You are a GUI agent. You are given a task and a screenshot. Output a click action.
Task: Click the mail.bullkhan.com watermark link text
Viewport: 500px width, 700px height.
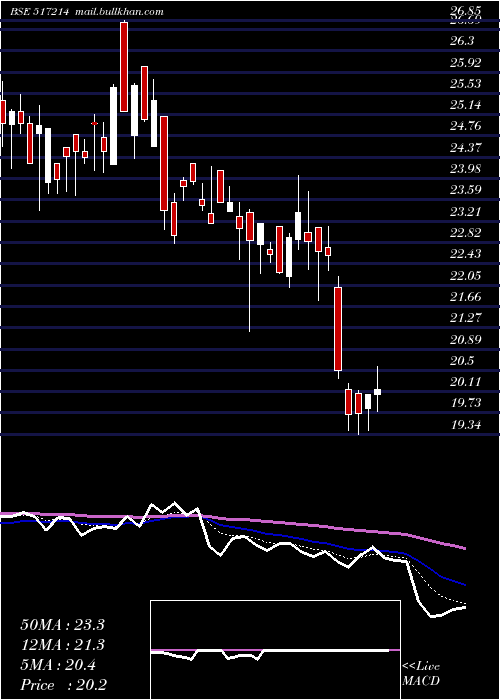[119, 12]
